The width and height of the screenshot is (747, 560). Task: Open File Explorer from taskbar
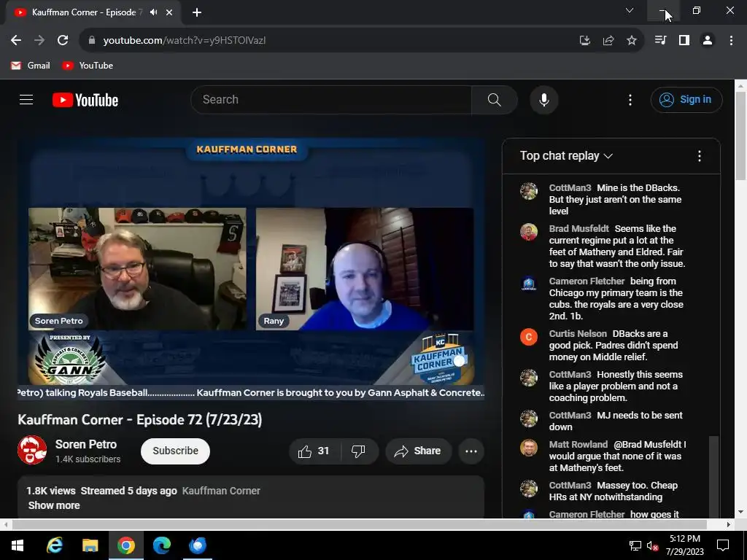(x=90, y=545)
